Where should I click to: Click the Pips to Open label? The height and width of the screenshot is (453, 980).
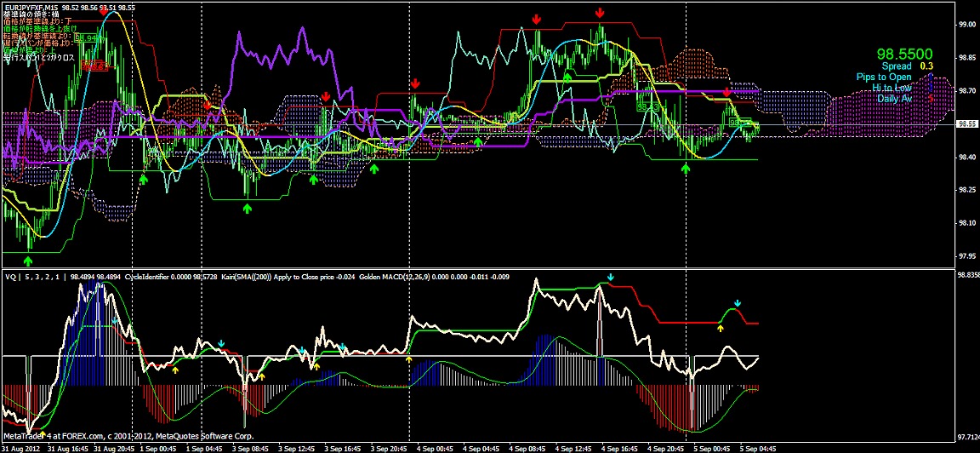point(882,77)
